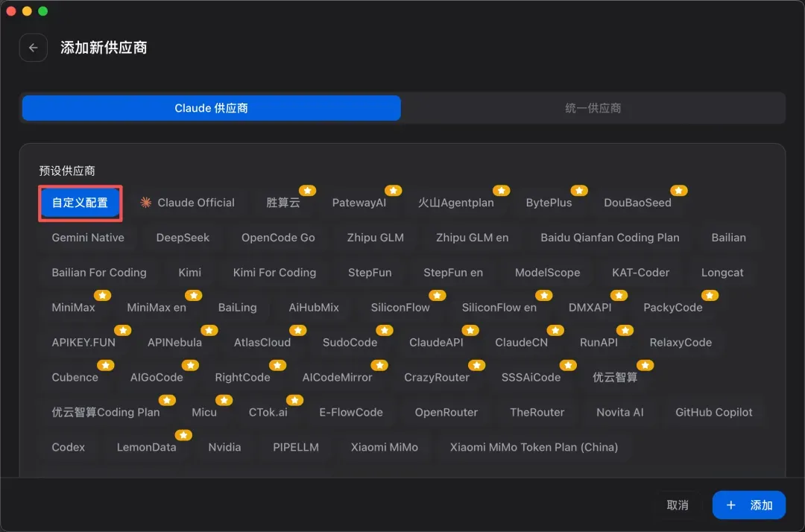
Task: Click the star badge on CTok.ai
Action: 294,399
